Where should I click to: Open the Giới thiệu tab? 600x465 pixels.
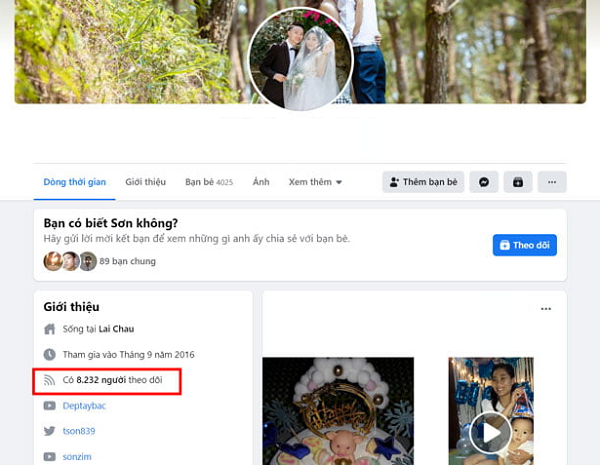pyautogui.click(x=145, y=182)
